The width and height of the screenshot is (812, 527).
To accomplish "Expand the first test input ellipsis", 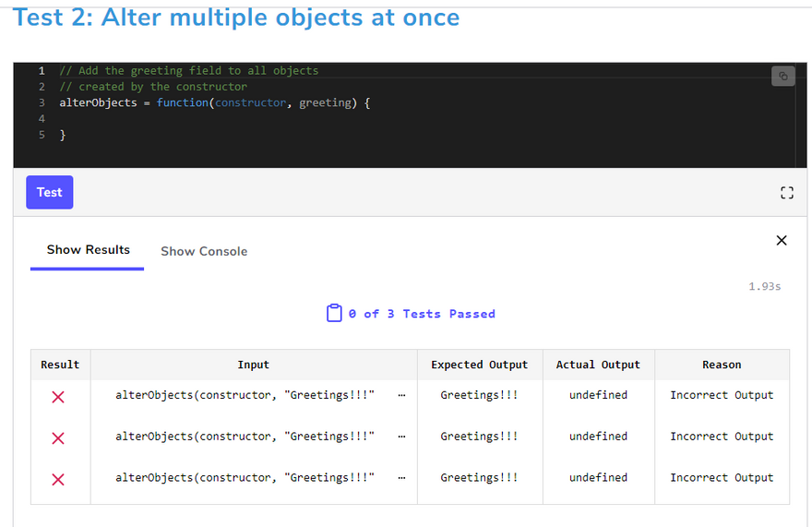I will [x=401, y=395].
